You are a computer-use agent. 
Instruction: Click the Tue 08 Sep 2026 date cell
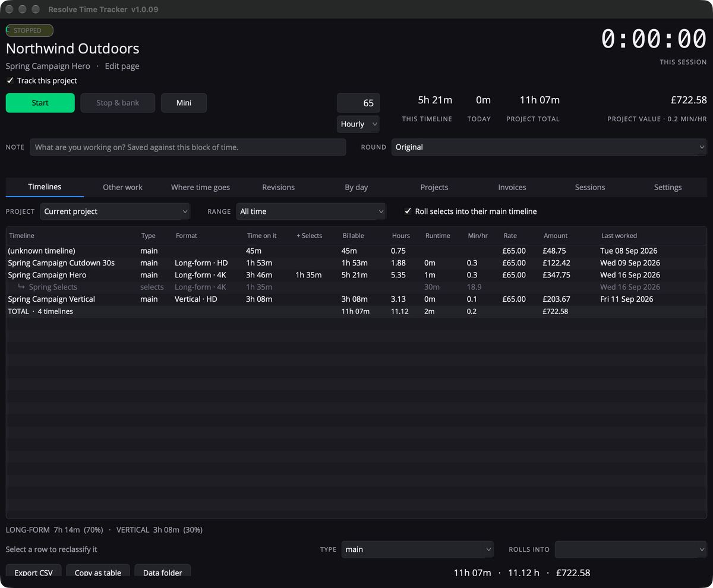click(x=630, y=251)
